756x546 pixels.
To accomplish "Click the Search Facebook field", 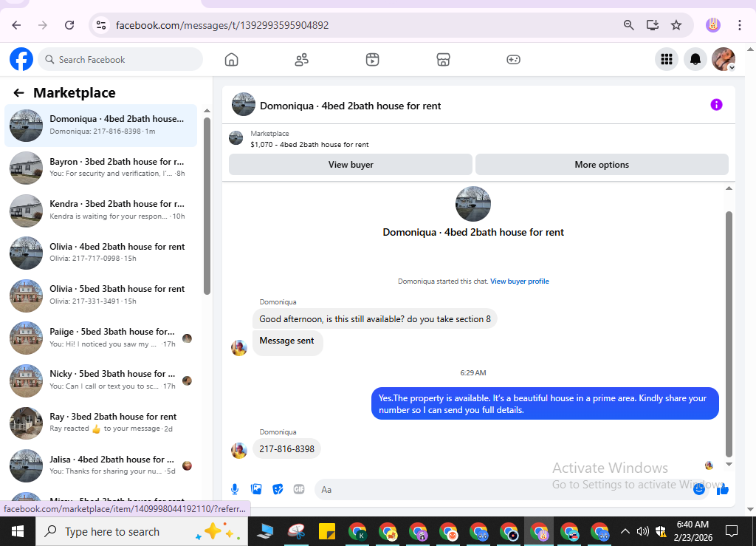I will point(120,59).
